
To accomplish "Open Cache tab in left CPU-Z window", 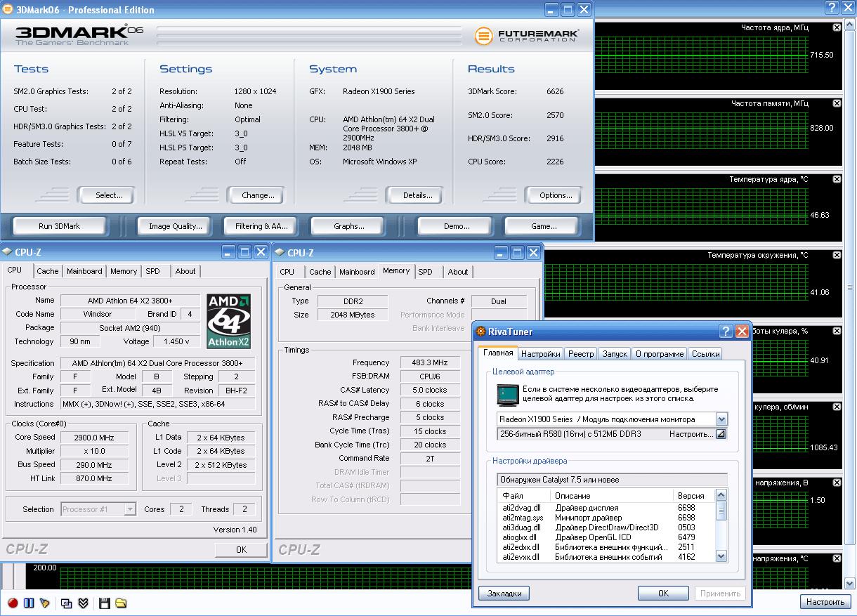I will tap(48, 271).
